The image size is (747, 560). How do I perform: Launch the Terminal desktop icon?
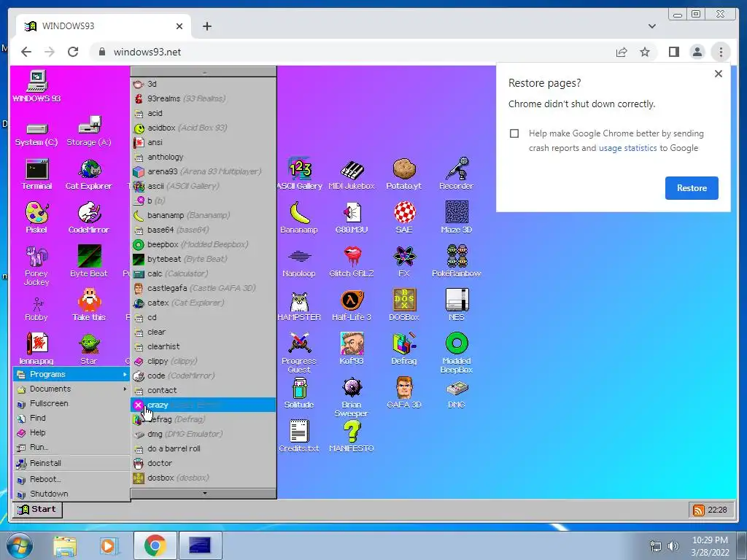(36, 174)
